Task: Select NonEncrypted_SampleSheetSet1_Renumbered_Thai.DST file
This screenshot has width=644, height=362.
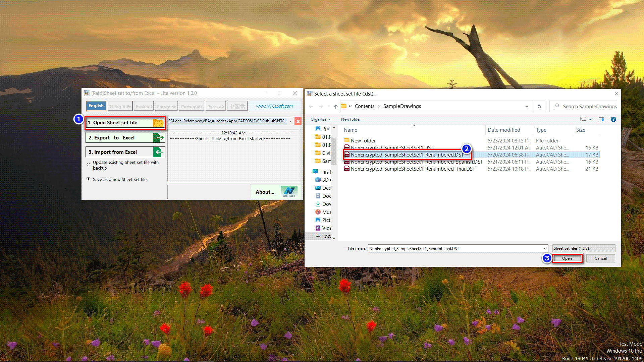Action: click(x=413, y=169)
